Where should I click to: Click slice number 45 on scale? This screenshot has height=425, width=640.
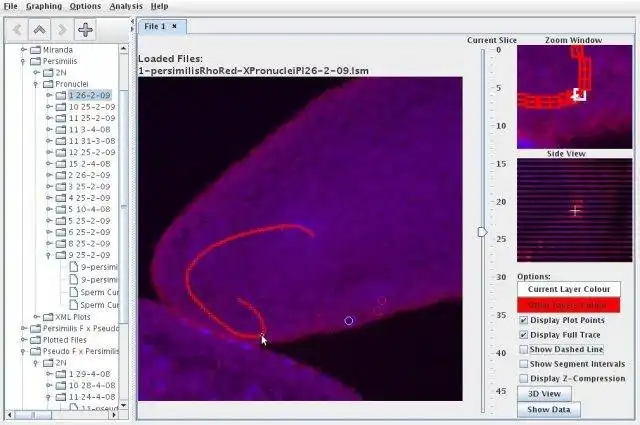click(501, 391)
